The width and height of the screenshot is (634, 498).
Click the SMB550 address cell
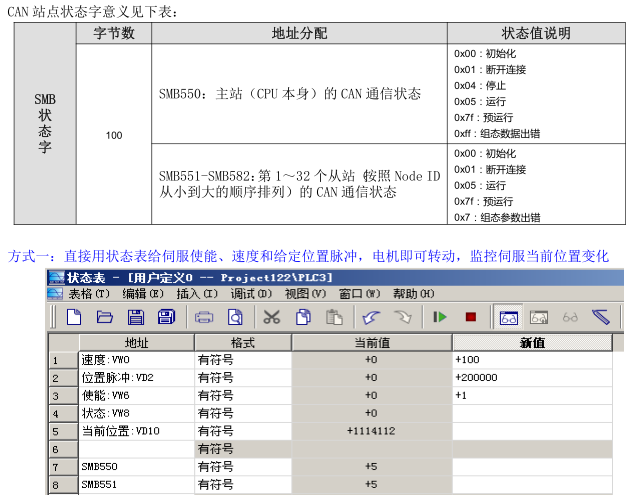click(x=137, y=467)
